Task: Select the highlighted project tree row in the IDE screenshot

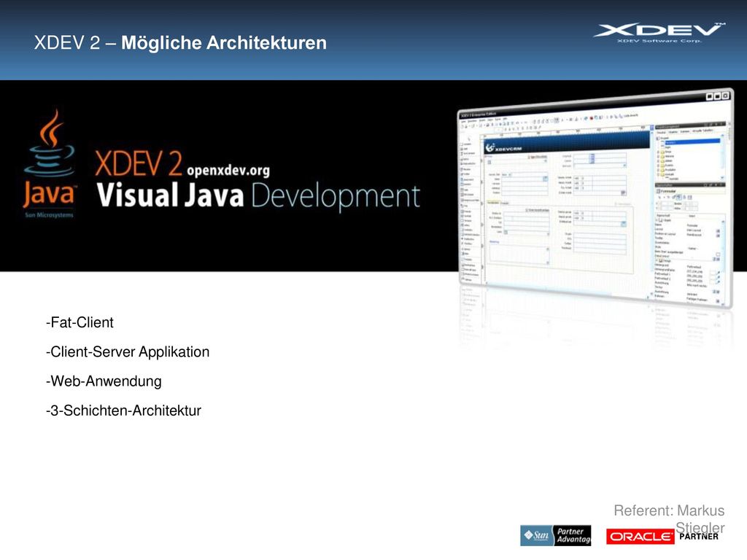Action: click(692, 141)
